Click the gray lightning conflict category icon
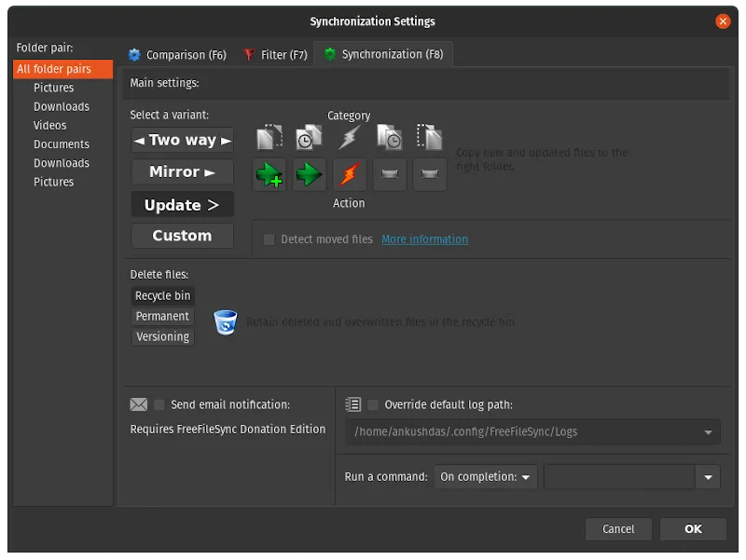This screenshot has height=560, width=746. click(349, 138)
